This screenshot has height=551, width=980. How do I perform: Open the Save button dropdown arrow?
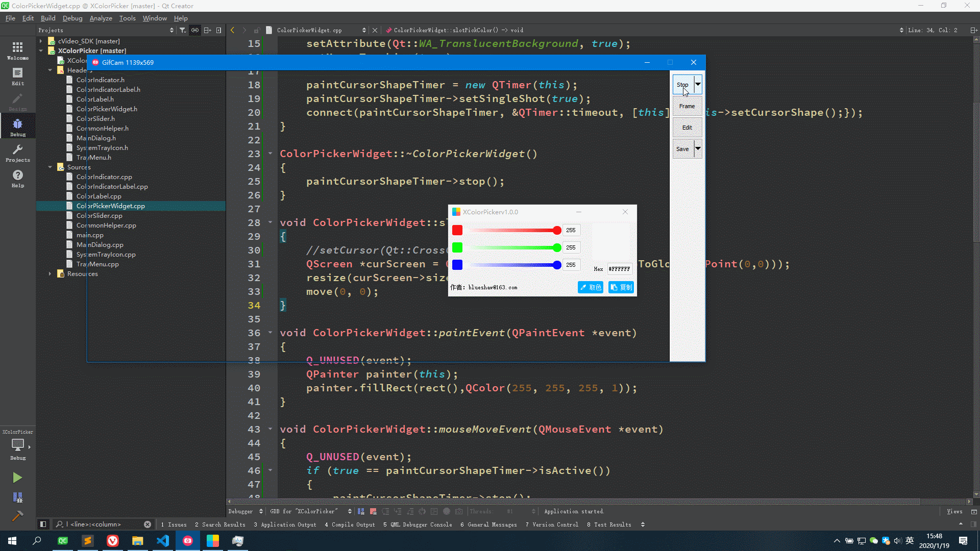pos(698,149)
